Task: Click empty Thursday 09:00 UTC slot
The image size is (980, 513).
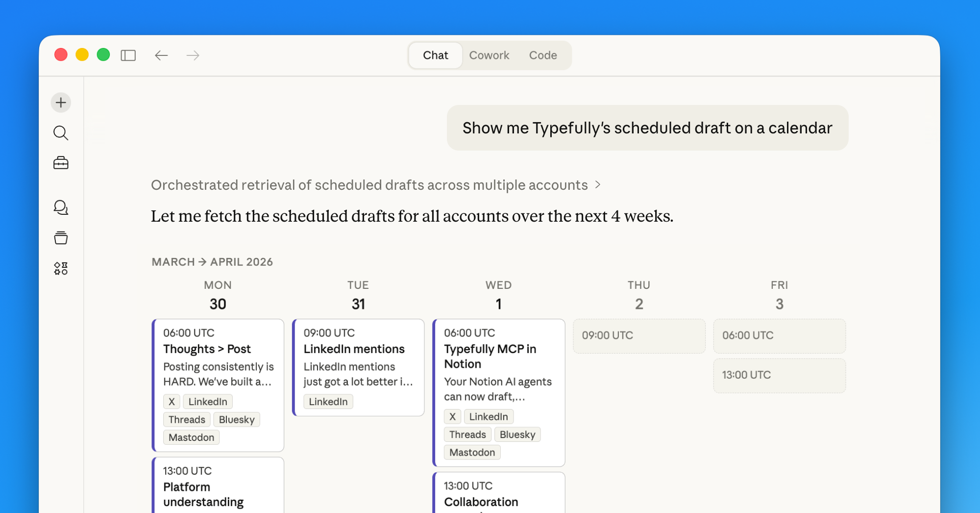Action: (639, 336)
